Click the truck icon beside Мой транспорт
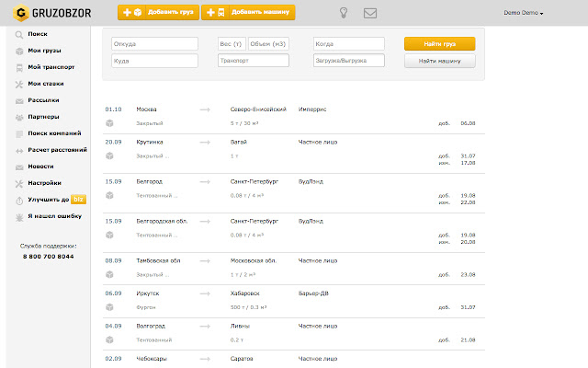The width and height of the screenshot is (588, 368). pos(19,67)
